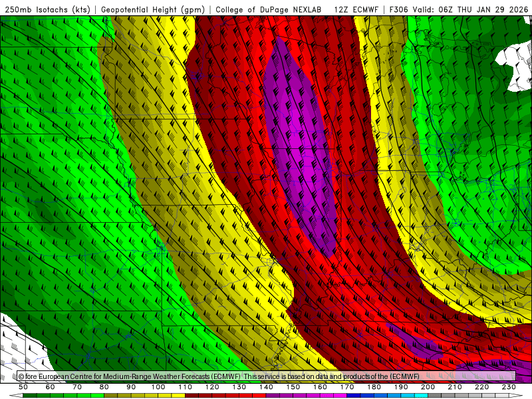Click the 150 label on the color scale
Screen dimensions: 532x399
pos(293,387)
